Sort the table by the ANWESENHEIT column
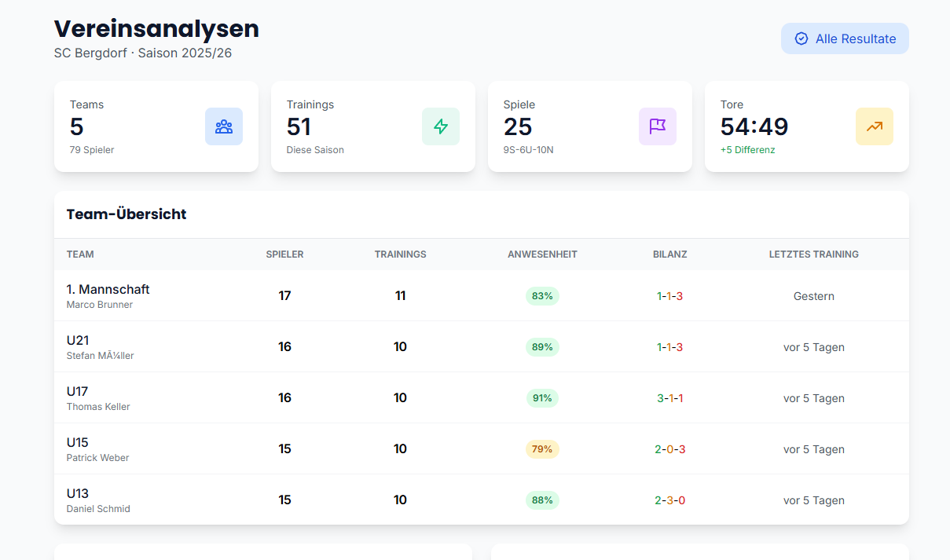This screenshot has width=950, height=560. (542, 254)
